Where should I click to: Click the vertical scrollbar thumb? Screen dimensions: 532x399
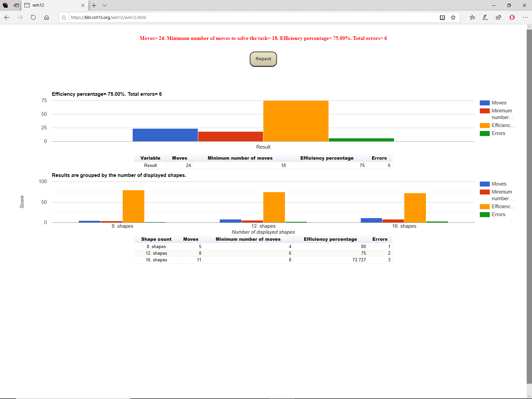[529, 206]
